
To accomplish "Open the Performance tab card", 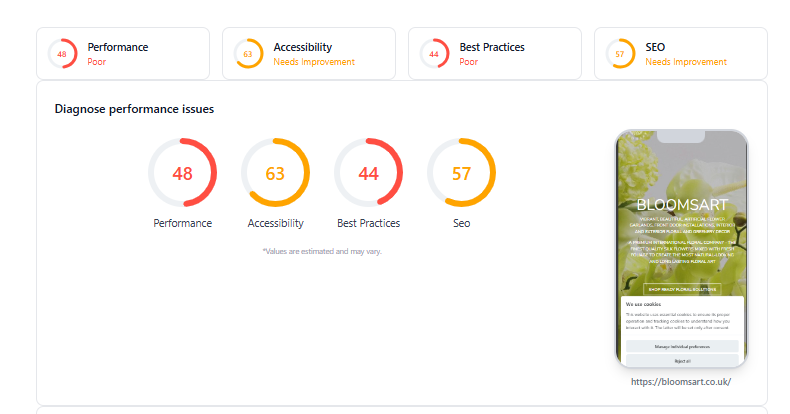I will pyautogui.click(x=123, y=53).
